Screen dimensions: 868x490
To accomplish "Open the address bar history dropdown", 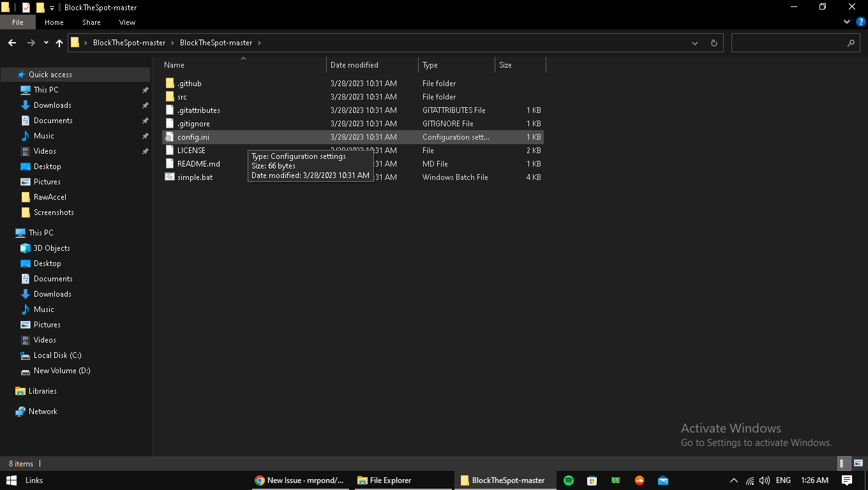I will 694,43.
